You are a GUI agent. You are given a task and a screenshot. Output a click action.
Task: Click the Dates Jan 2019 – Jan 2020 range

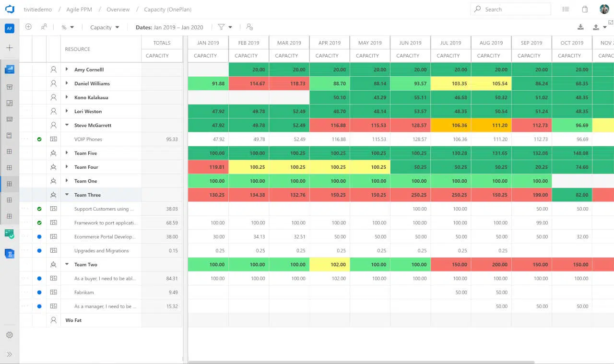point(169,27)
